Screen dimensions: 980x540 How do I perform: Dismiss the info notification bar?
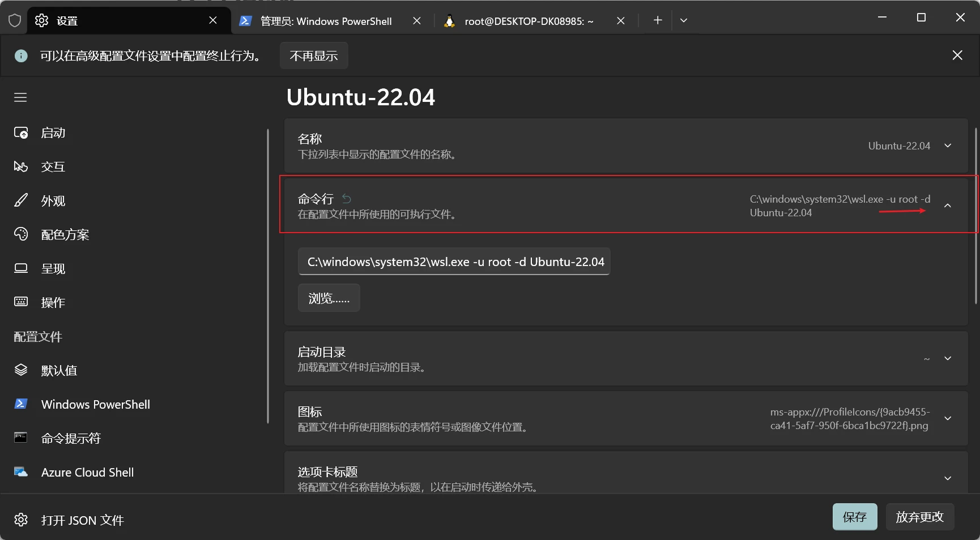pyautogui.click(x=957, y=55)
